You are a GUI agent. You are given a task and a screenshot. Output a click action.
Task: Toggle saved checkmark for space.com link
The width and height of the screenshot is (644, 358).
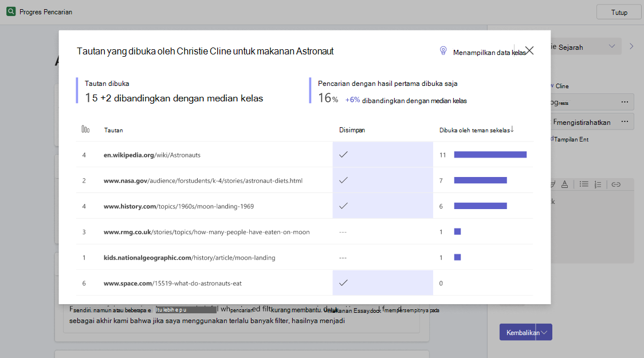pos(343,282)
